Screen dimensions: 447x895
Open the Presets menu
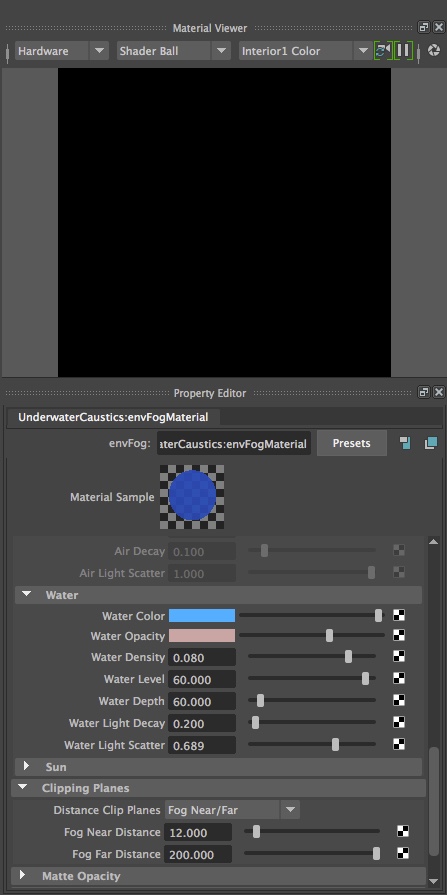352,444
